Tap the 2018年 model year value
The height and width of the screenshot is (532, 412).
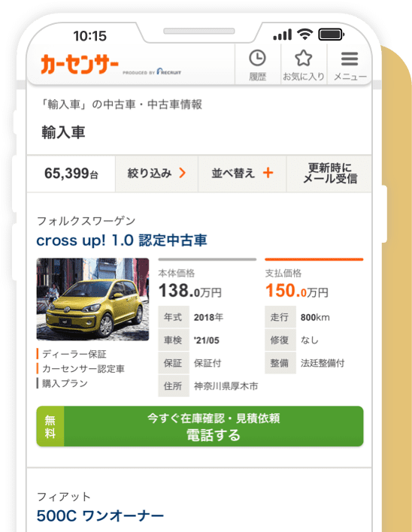point(208,317)
